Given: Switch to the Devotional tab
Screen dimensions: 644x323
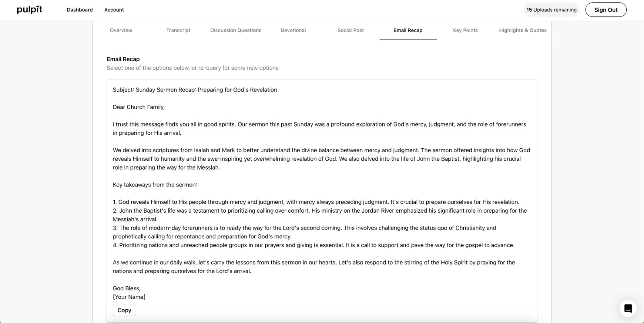Looking at the screenshot, I should coord(293,30).
